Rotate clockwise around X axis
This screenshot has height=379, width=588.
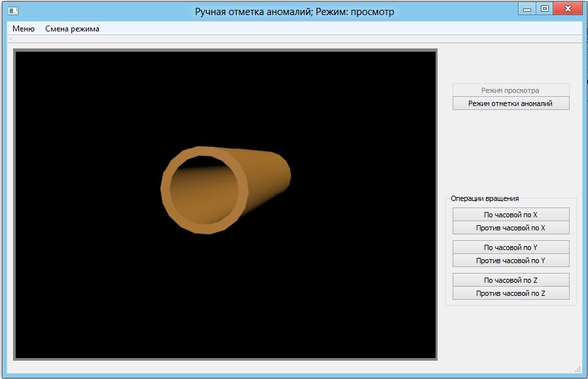click(x=511, y=214)
